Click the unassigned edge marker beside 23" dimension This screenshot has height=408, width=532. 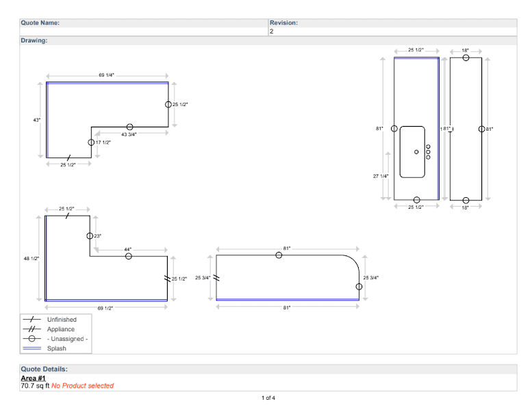90,235
